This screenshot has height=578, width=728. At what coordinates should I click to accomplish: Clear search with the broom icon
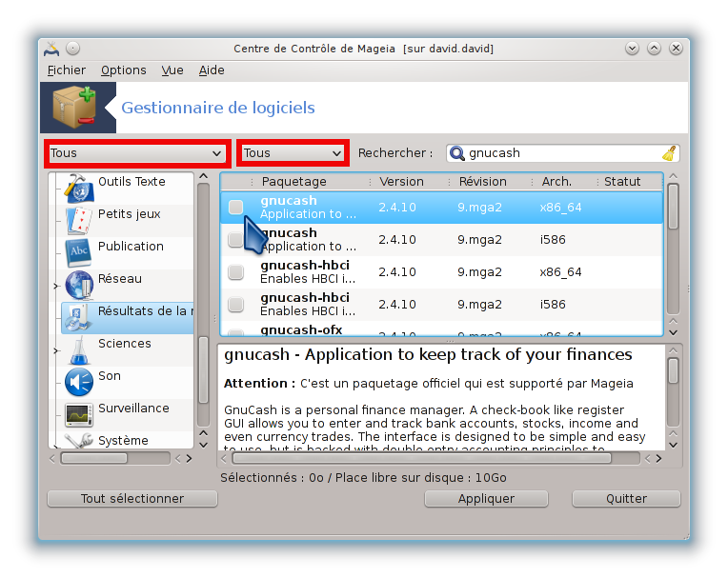point(669,153)
